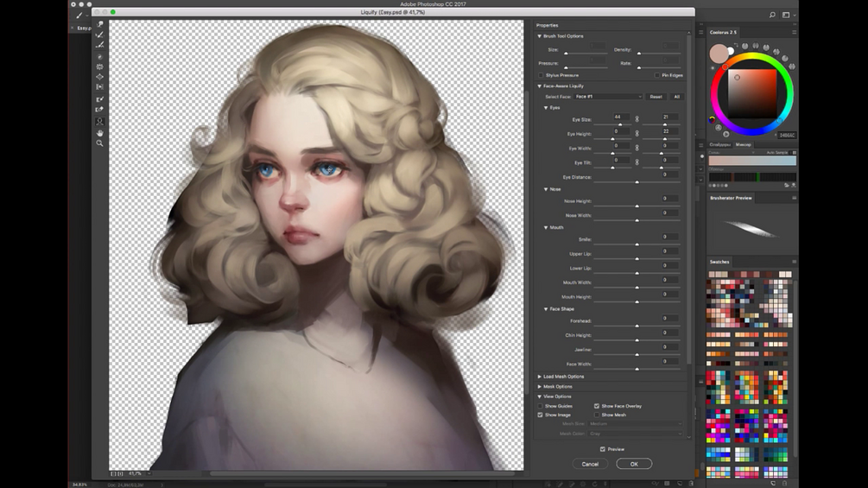This screenshot has width=868, height=488.
Task: Open the Select Face dropdown
Action: click(608, 96)
